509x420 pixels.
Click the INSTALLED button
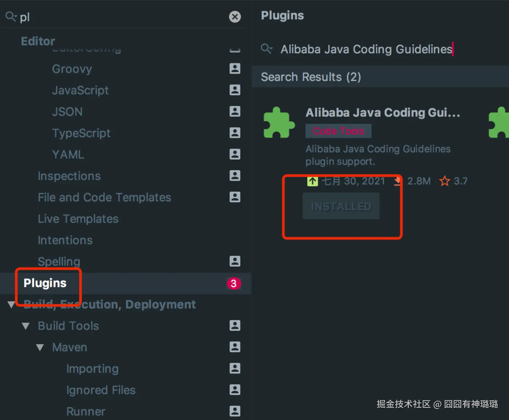pos(341,206)
